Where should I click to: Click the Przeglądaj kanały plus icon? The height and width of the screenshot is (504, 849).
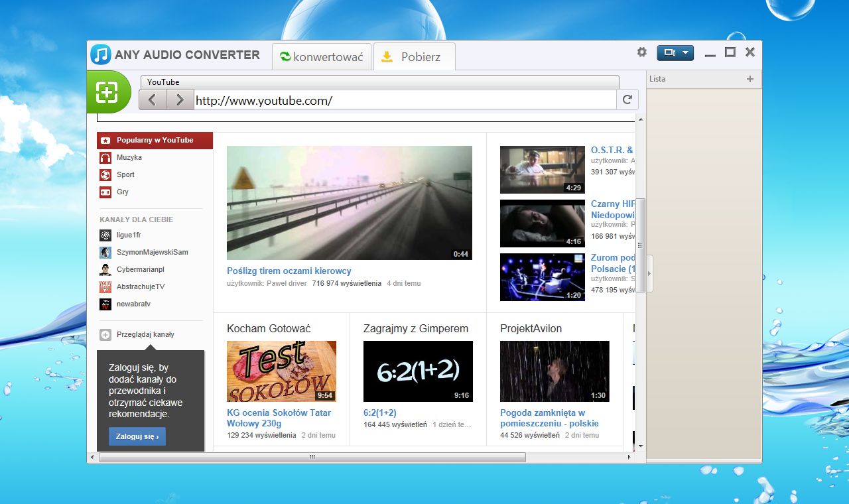[105, 335]
